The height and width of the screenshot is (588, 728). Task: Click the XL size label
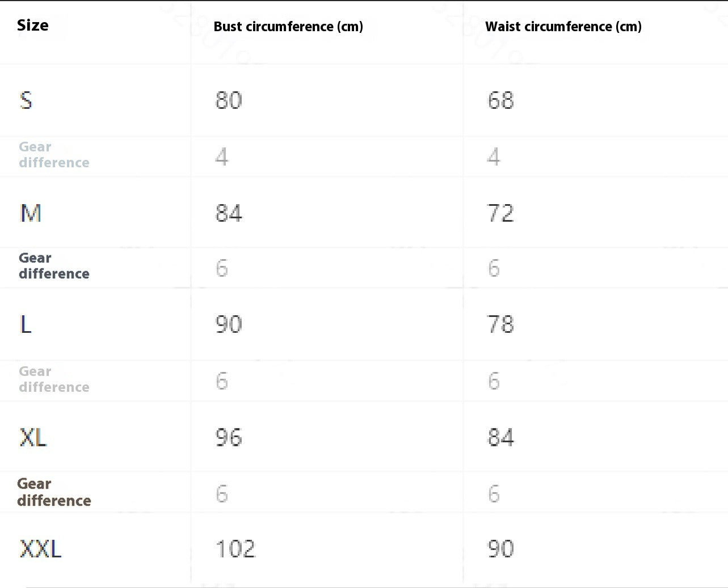pyautogui.click(x=33, y=438)
